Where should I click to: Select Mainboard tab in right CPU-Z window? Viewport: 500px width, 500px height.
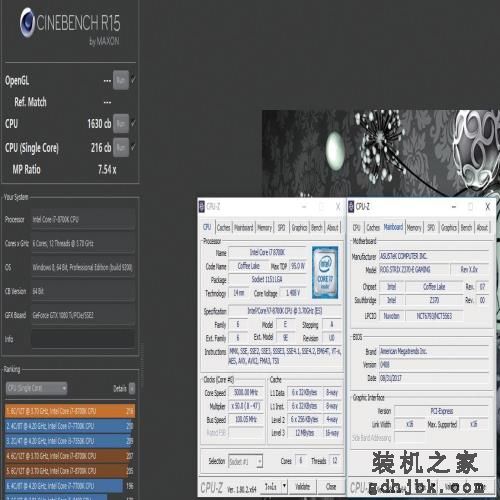(x=393, y=227)
